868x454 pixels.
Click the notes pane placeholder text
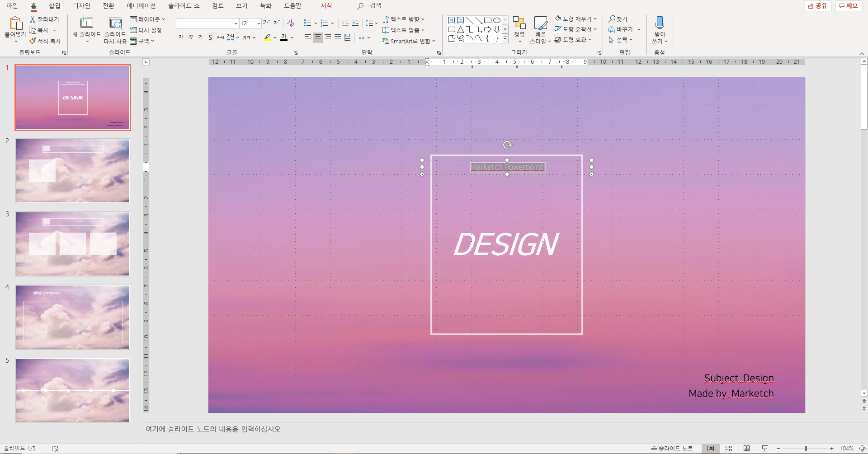point(213,429)
